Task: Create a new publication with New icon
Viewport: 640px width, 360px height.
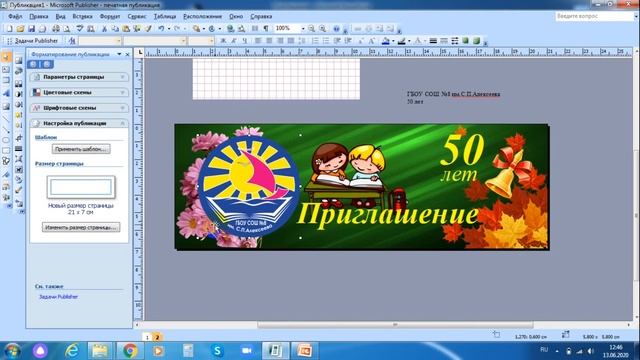Action: click(9, 29)
